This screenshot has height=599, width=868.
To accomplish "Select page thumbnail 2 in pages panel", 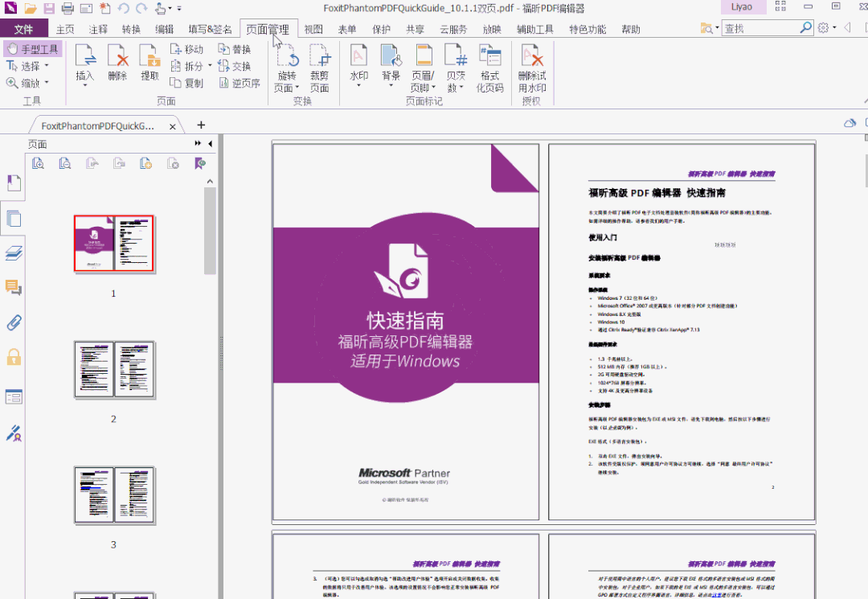I will coord(115,370).
